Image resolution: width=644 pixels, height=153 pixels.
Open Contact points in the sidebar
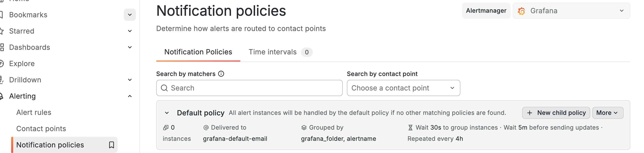[x=41, y=129]
